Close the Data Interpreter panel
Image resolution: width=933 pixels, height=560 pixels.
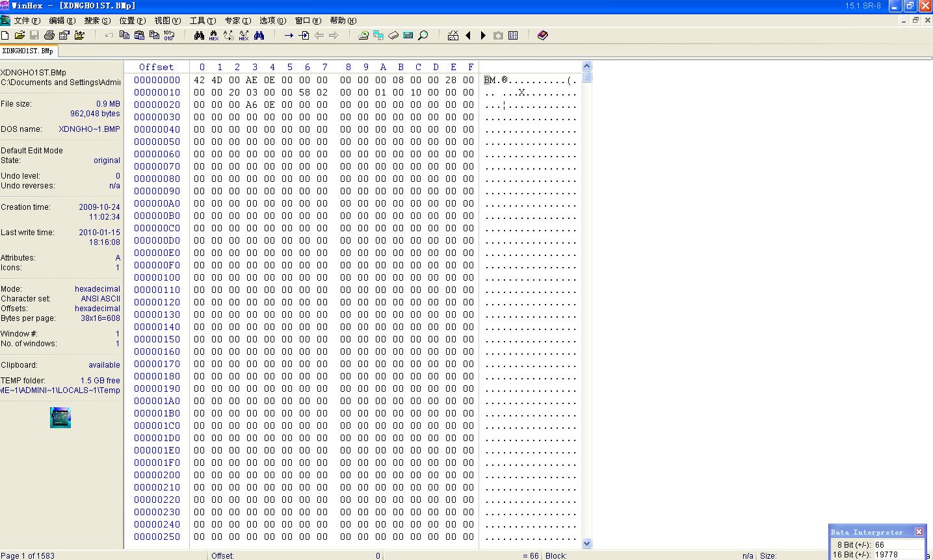pos(919,532)
